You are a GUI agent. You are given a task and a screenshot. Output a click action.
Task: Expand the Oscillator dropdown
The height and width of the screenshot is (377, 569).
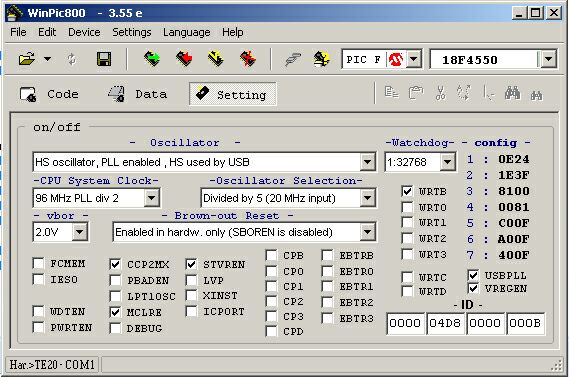click(x=368, y=162)
